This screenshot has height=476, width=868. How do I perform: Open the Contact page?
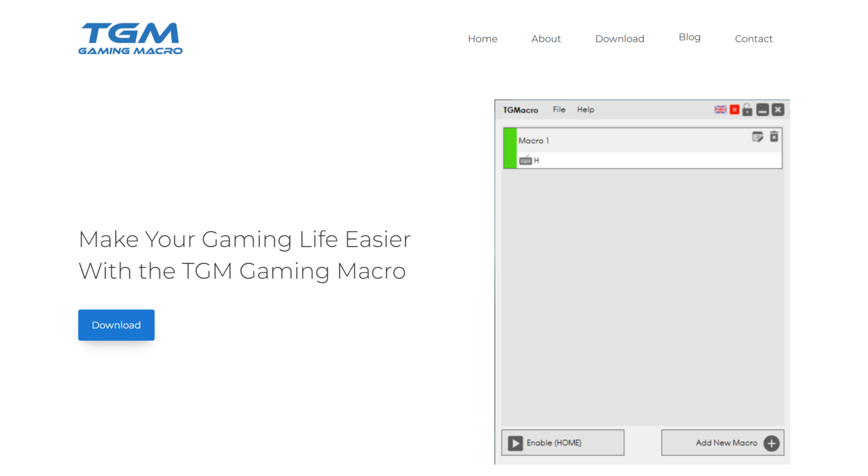pyautogui.click(x=754, y=38)
